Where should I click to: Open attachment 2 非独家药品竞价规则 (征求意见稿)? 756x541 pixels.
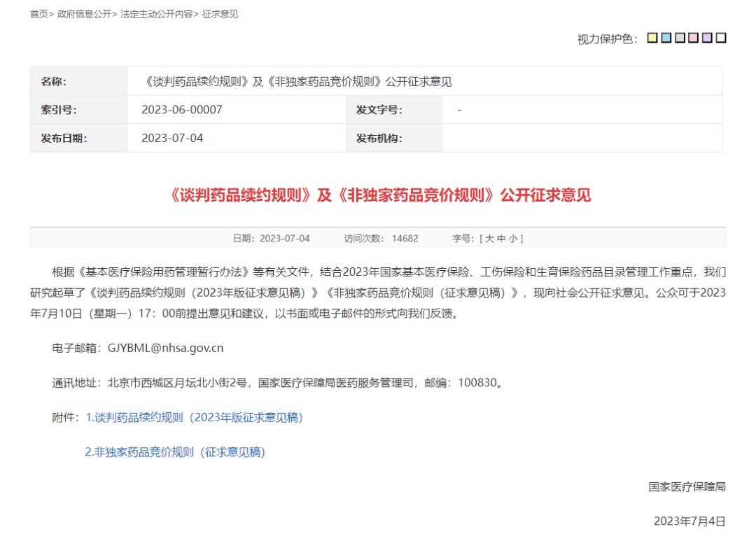pos(175,452)
